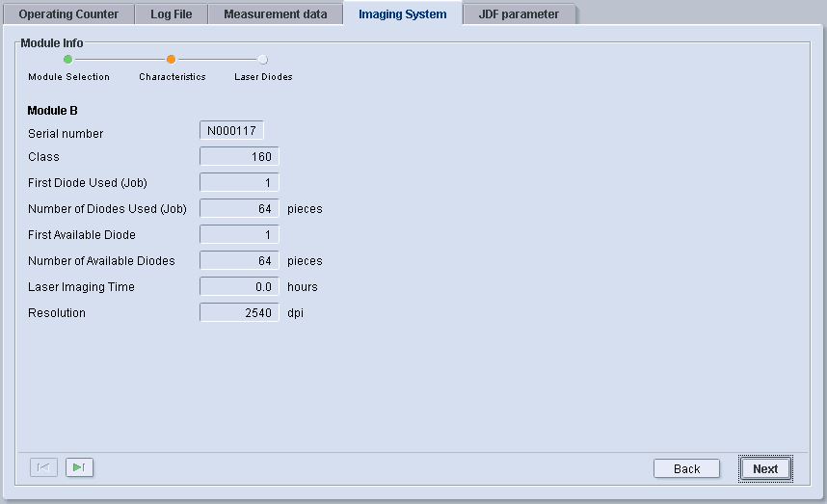Click the grayed rewind-to-start navigation icon

click(43, 467)
